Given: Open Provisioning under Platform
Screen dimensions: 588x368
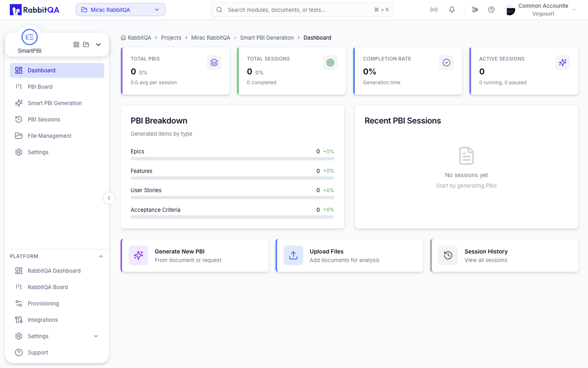Looking at the screenshot, I should (57, 303).
